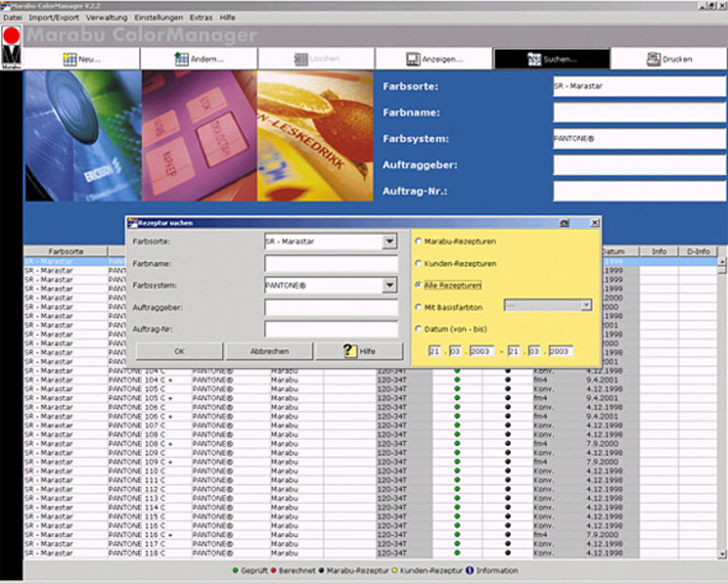Viewport: 728px width, 584px height.
Task: Click the Farbsorte column header
Action: [65, 251]
